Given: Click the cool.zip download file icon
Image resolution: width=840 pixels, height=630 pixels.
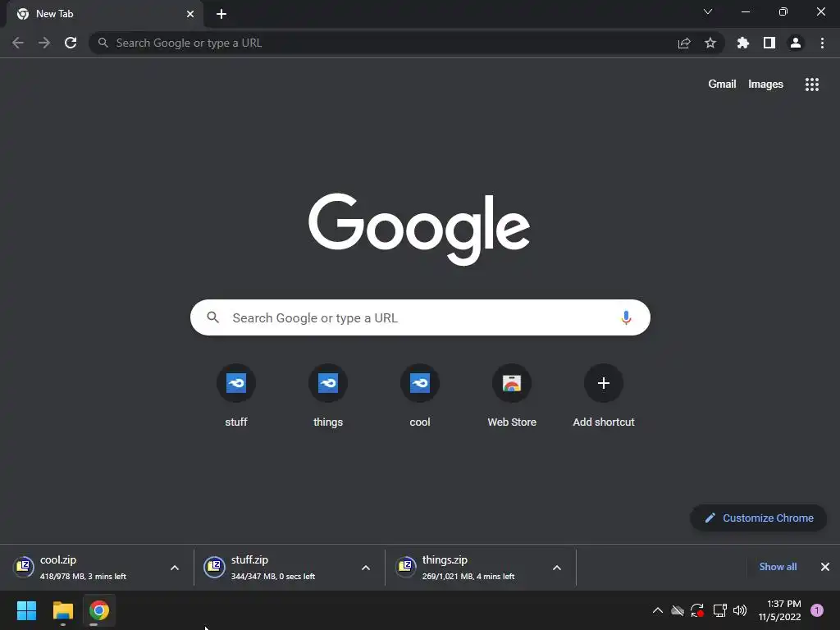Looking at the screenshot, I should pyautogui.click(x=24, y=566).
